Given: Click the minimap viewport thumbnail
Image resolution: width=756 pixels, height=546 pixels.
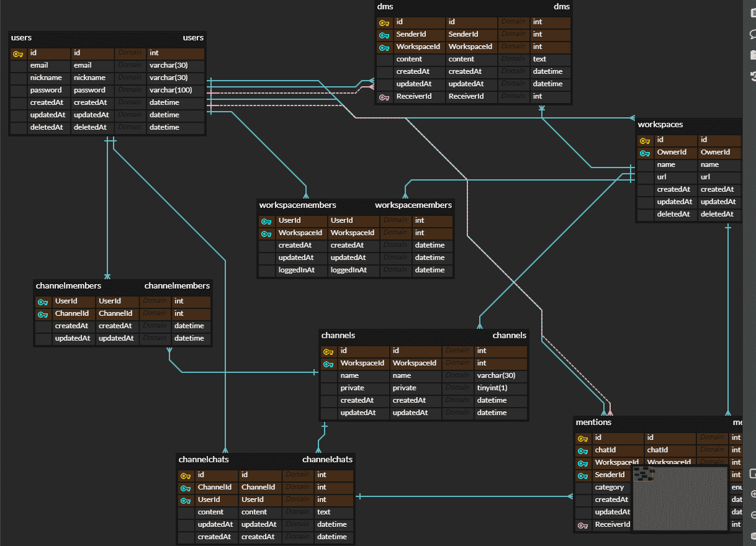Looking at the screenshot, I should (680, 498).
